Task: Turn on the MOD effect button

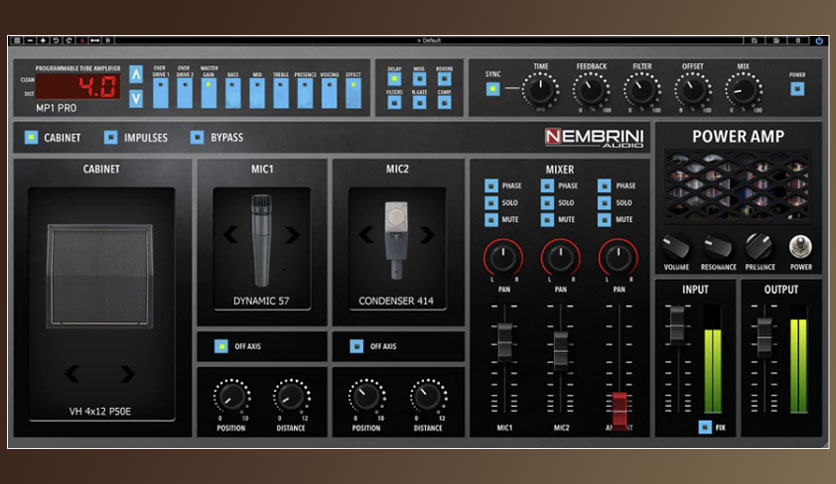Action: click(x=419, y=79)
